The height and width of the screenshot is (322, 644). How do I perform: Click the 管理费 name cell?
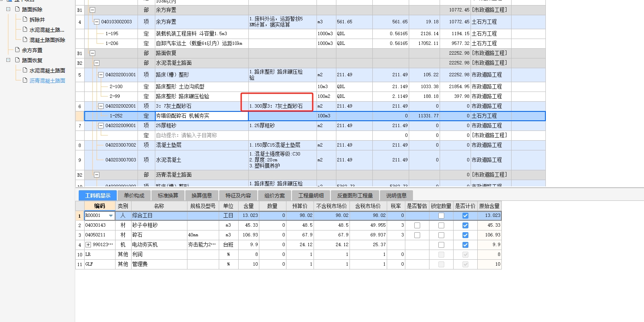coord(159,264)
